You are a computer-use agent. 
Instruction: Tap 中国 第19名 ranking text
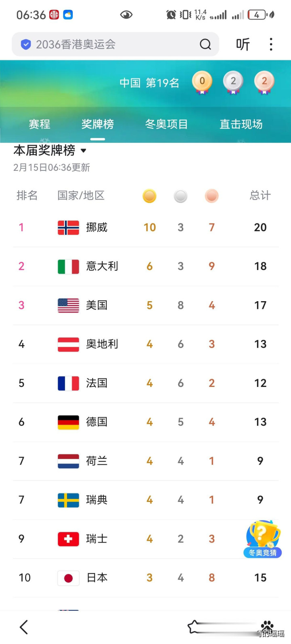pos(149,83)
